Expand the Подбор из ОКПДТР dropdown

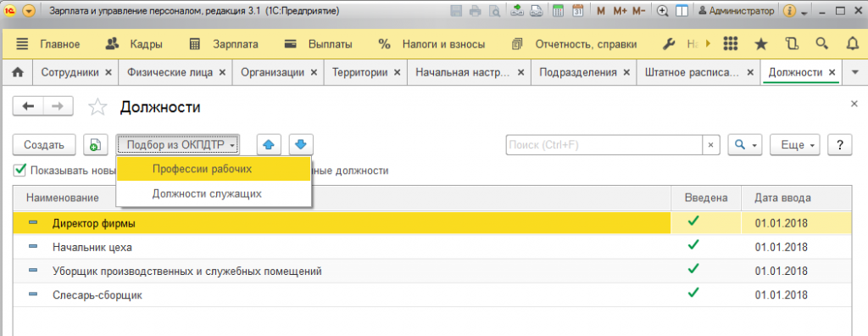178,145
